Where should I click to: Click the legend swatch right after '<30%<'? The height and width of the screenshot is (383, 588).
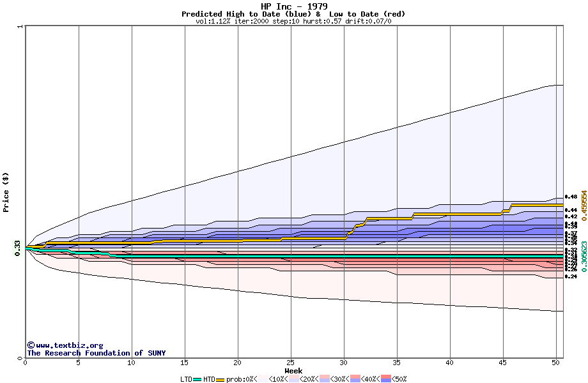pyautogui.click(x=355, y=379)
